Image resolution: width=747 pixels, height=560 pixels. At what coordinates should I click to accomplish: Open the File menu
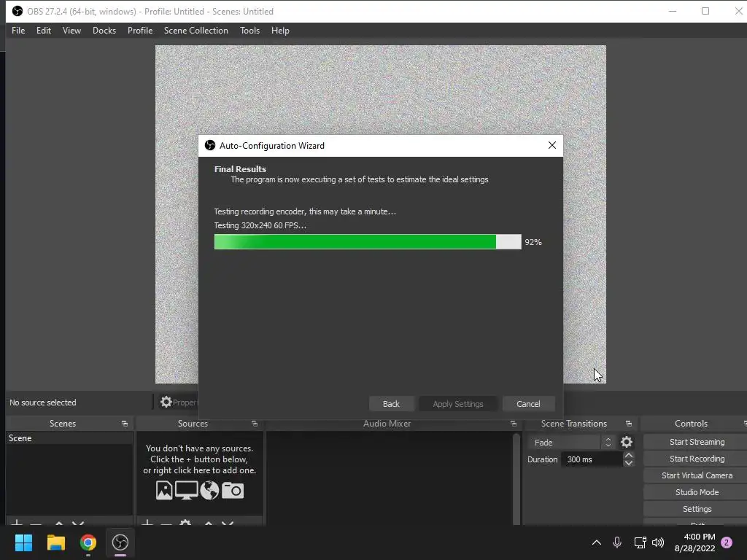pyautogui.click(x=18, y=31)
